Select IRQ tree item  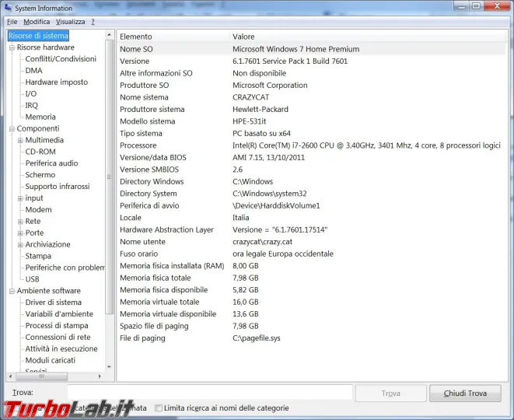[31, 105]
